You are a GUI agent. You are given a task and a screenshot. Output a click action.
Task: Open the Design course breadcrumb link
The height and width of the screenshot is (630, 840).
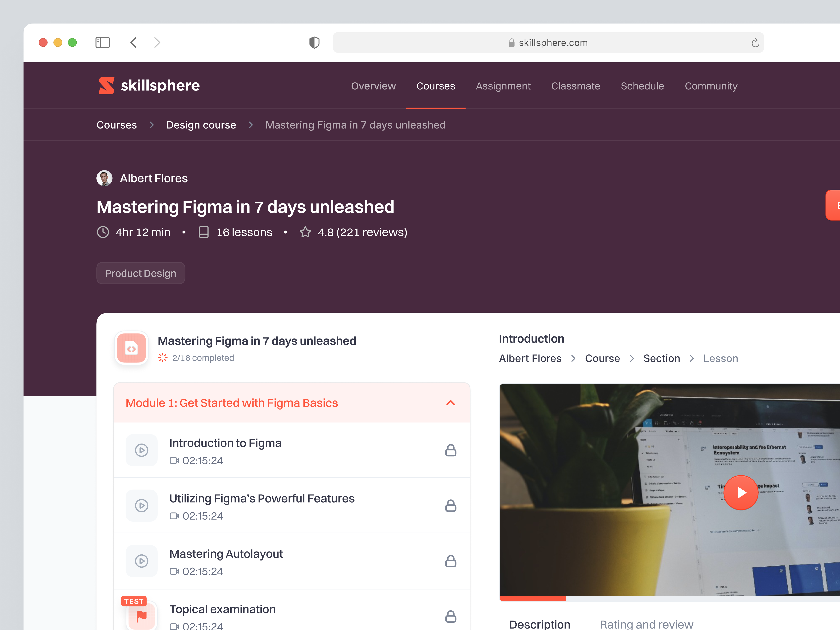(201, 125)
